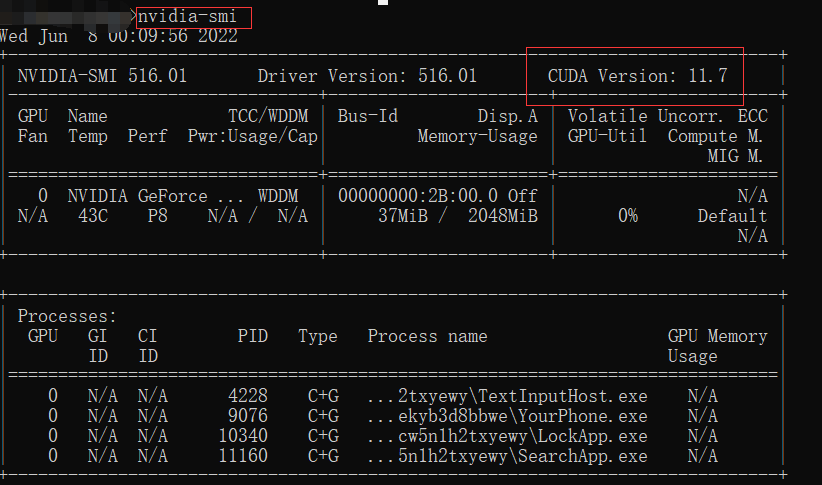This screenshot has width=822, height=485.
Task: Click the LockApp.exe process entry
Action: (507, 436)
